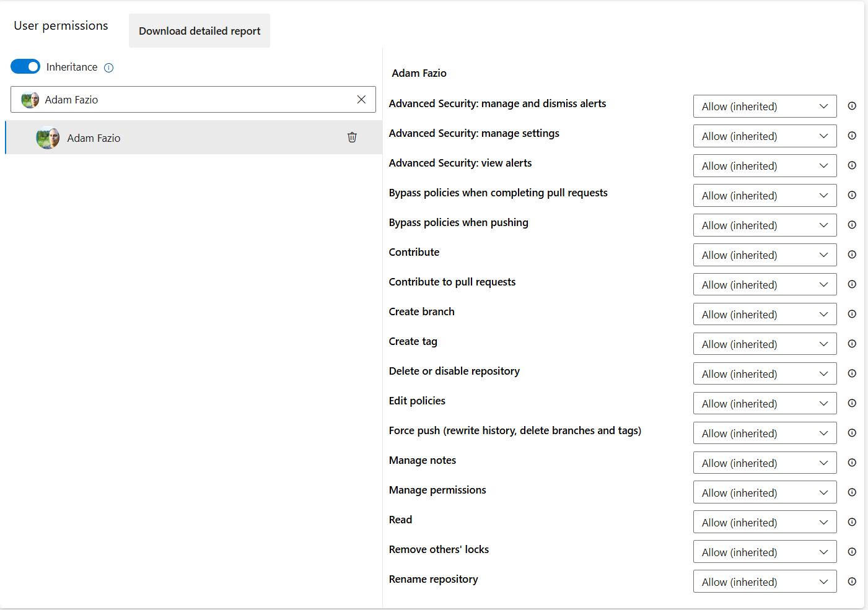Expand the Bypass policies when pushing dropdown
The width and height of the screenshot is (868, 610).
(765, 225)
